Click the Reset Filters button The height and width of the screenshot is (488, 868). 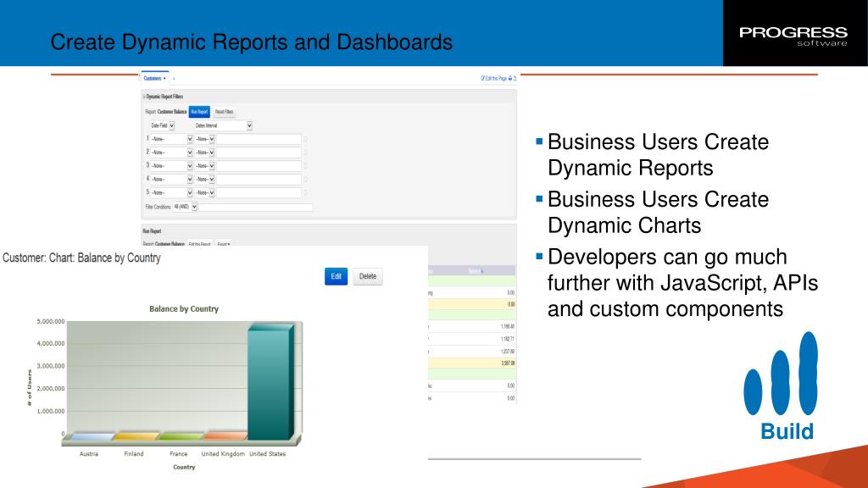tap(224, 112)
